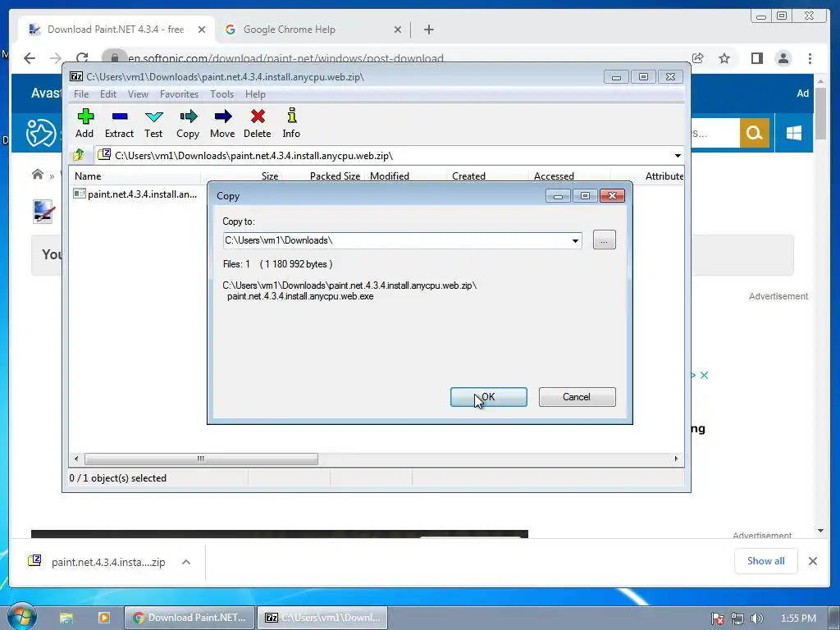Open a new Chrome tab
Image resolution: width=840 pixels, height=630 pixels.
click(x=428, y=30)
